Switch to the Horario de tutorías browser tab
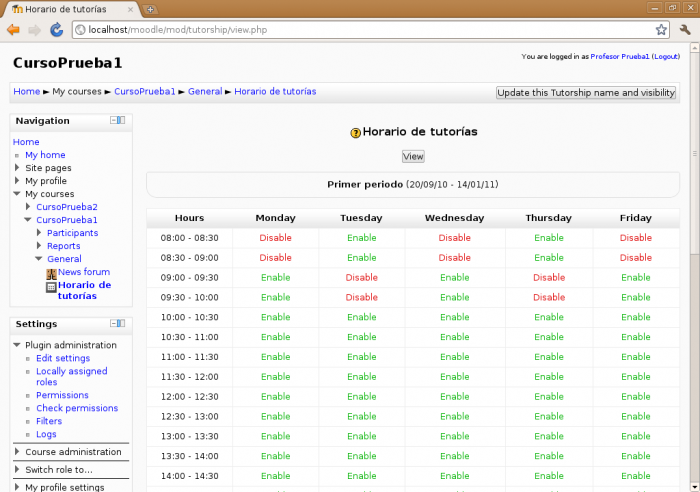This screenshot has height=492, width=700. point(70,9)
